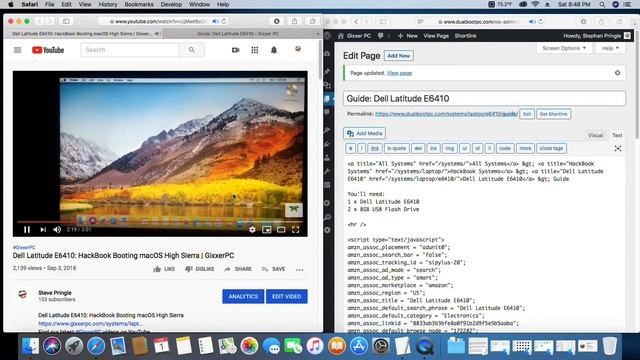Viewport: 640px width, 360px height.
Task: Switch to miniplayer mode
Action: click(x=267, y=230)
